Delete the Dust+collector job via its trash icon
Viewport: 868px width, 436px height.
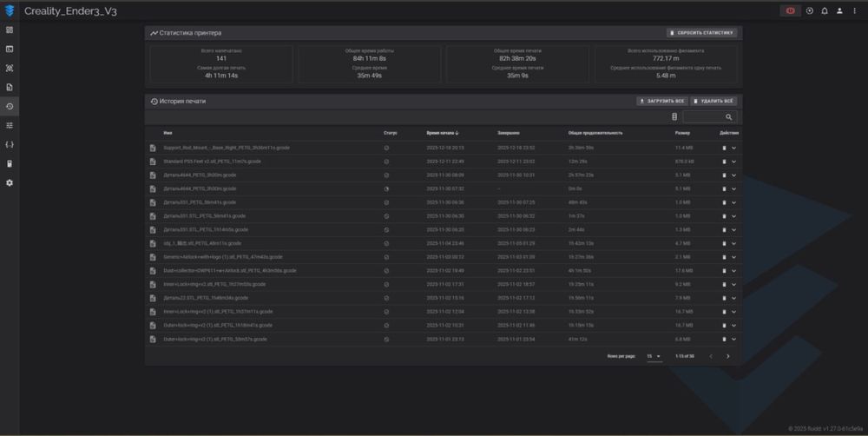[x=724, y=271]
